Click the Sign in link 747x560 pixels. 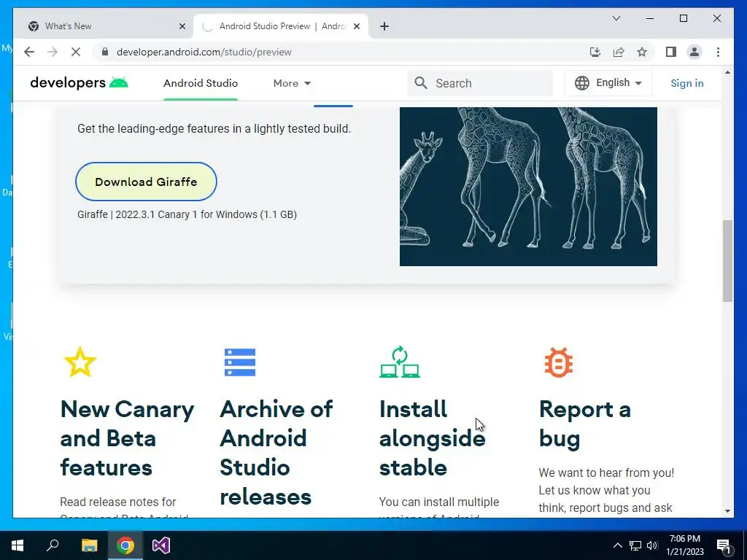point(687,83)
